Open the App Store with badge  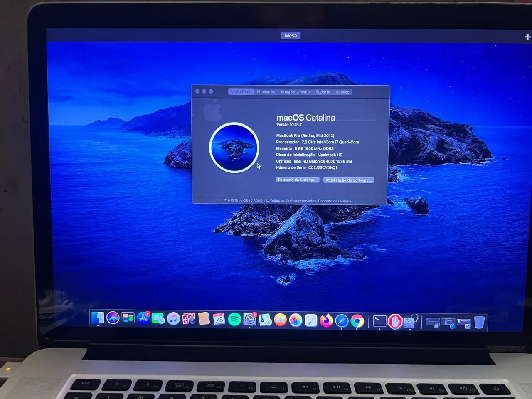pos(143,318)
